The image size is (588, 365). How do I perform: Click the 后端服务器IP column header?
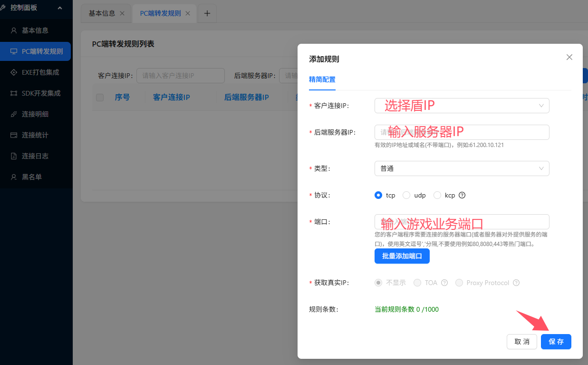247,98
